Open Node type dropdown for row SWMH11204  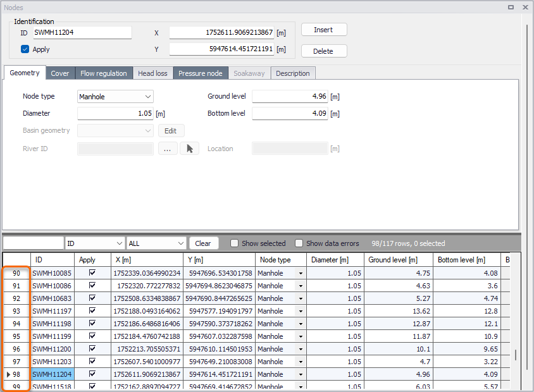pos(301,374)
